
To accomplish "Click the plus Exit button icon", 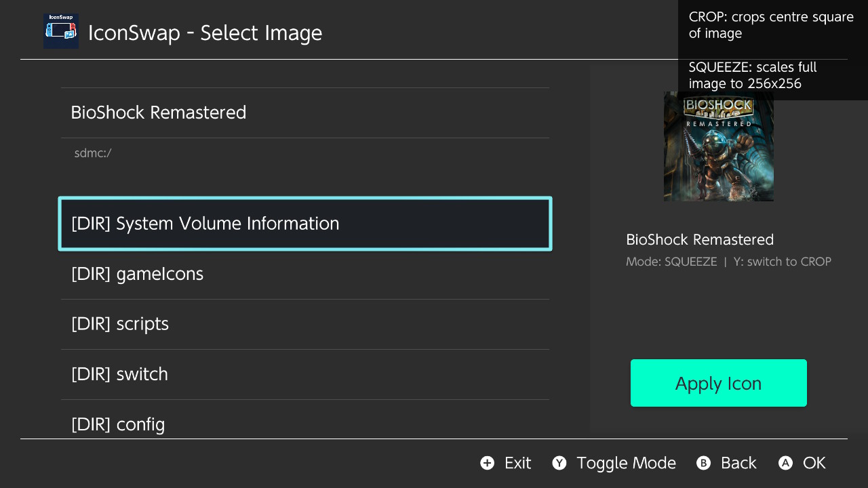I will coord(487,463).
